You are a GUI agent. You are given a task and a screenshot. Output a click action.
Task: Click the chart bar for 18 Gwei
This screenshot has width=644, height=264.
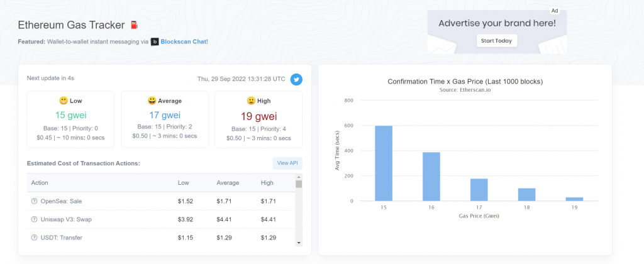tap(526, 195)
